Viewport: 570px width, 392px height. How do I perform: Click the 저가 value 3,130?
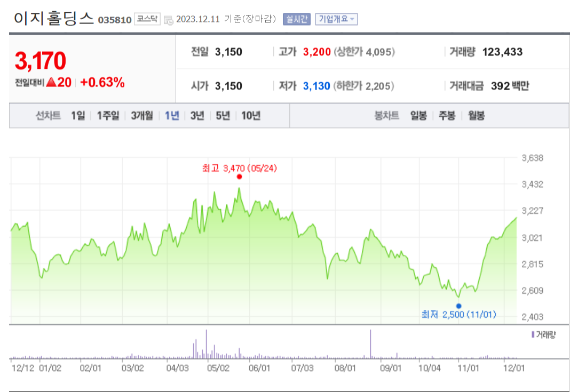[316, 86]
